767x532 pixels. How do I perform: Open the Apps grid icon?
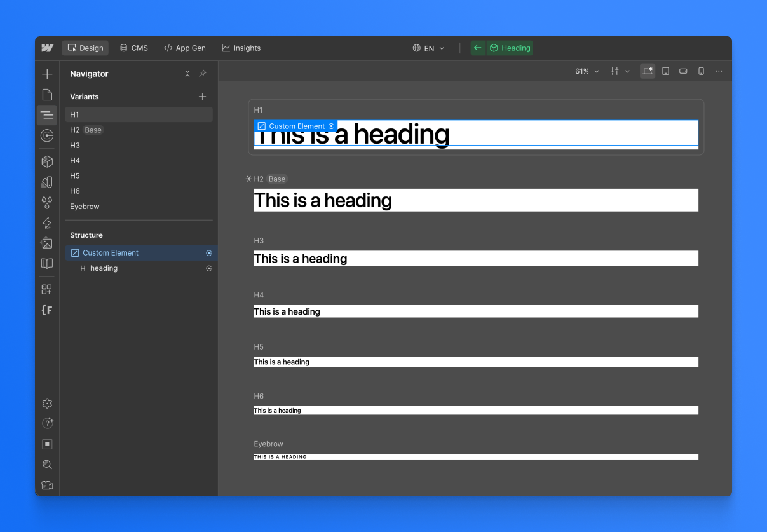pyautogui.click(x=47, y=289)
